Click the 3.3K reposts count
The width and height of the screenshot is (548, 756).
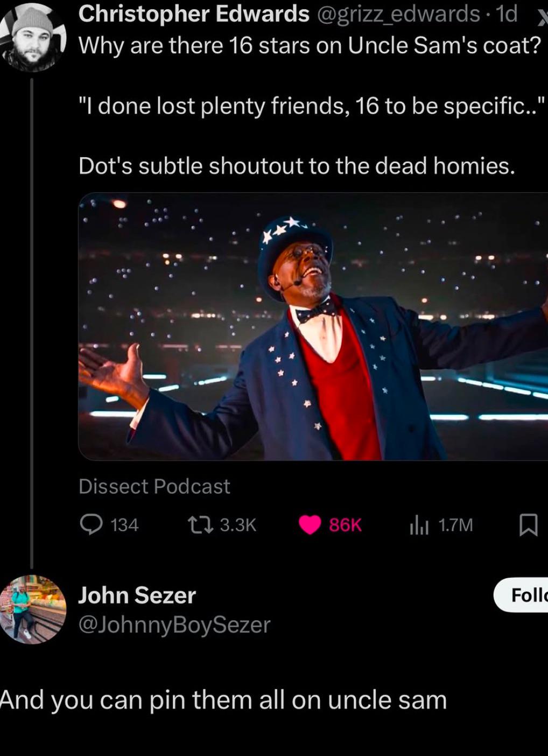coord(238,524)
